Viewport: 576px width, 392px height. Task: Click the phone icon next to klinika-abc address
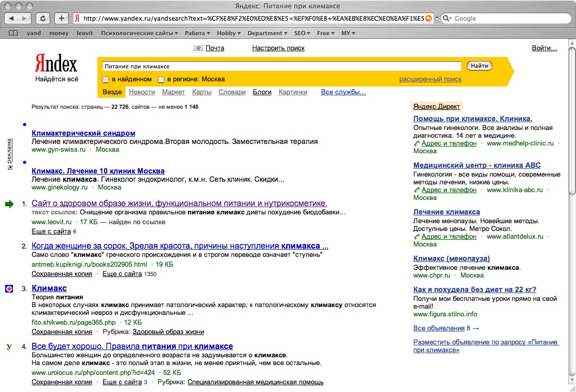tap(416, 190)
